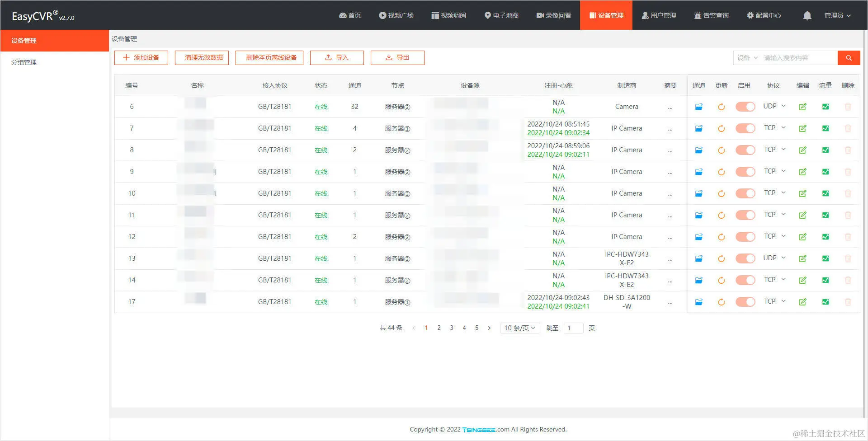Toggle the enable switch for device 10
The height and width of the screenshot is (441, 868).
tap(745, 193)
